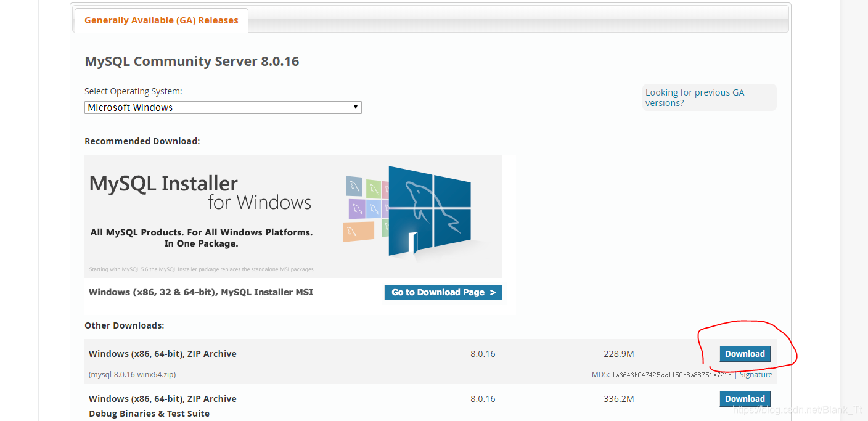
Task: Click the Recommended Download label
Action: [x=142, y=141]
